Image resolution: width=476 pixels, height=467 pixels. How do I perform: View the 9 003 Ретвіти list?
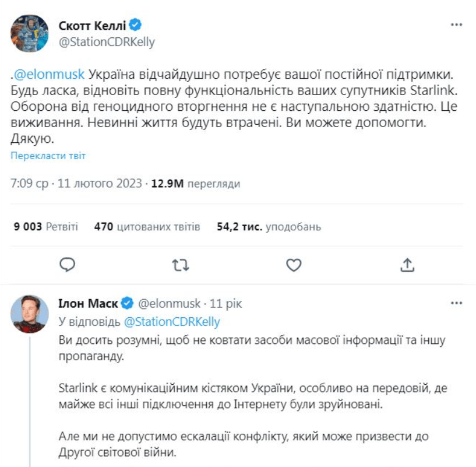click(45, 226)
